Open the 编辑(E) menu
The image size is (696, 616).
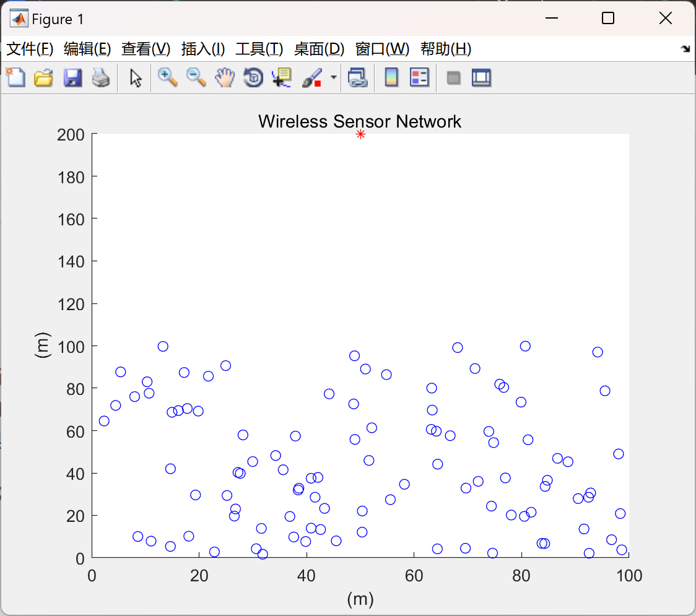coord(87,49)
